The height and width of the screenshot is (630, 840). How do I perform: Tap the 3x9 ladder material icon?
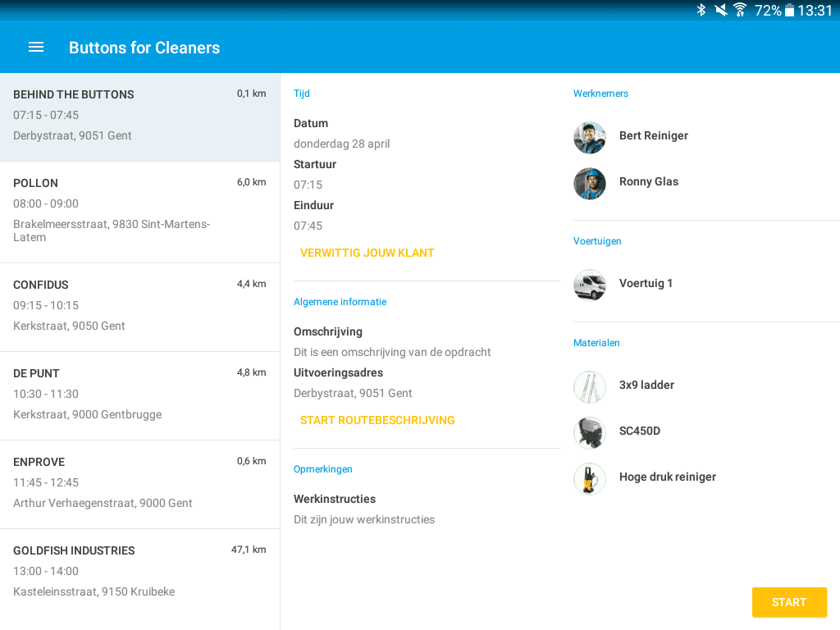(x=589, y=387)
